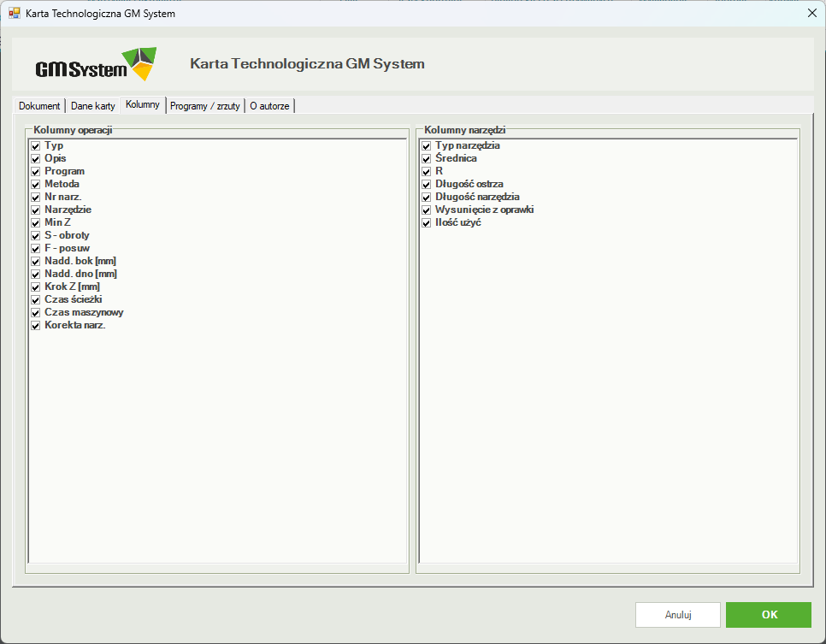The height and width of the screenshot is (644, 826).
Task: Uncheck the Typ narzędzia checkbox
Action: click(427, 146)
